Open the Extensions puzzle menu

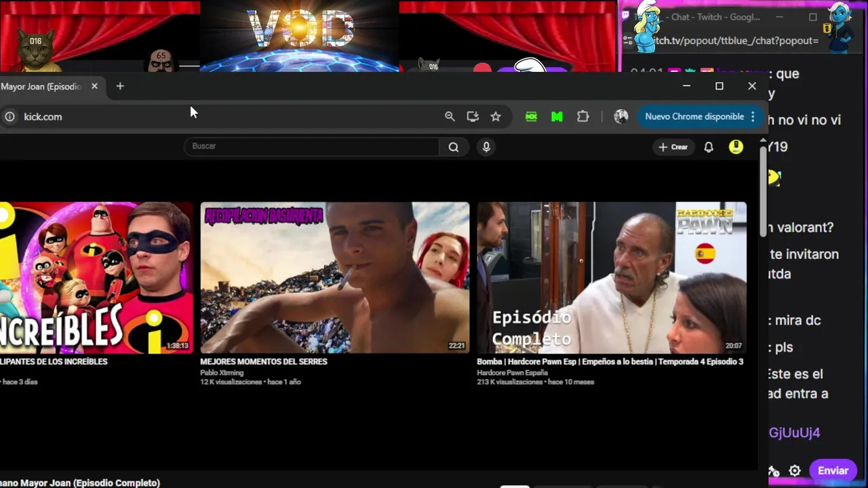583,117
